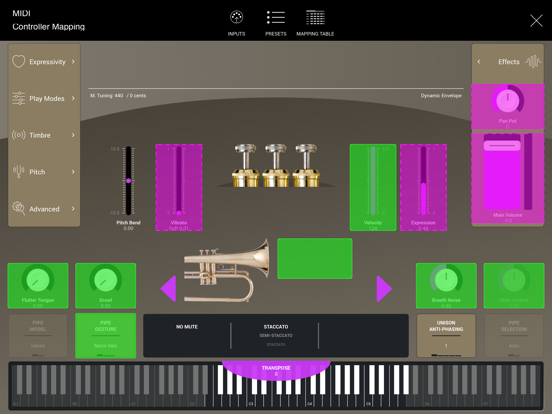Open the Effects menu label
The width and height of the screenshot is (552, 414).
[x=509, y=62]
